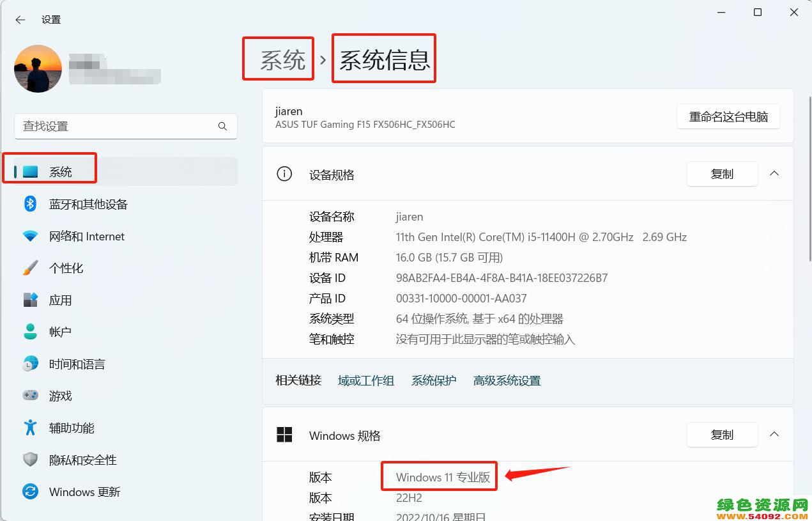Go to 系统 in the breadcrumb

point(283,60)
